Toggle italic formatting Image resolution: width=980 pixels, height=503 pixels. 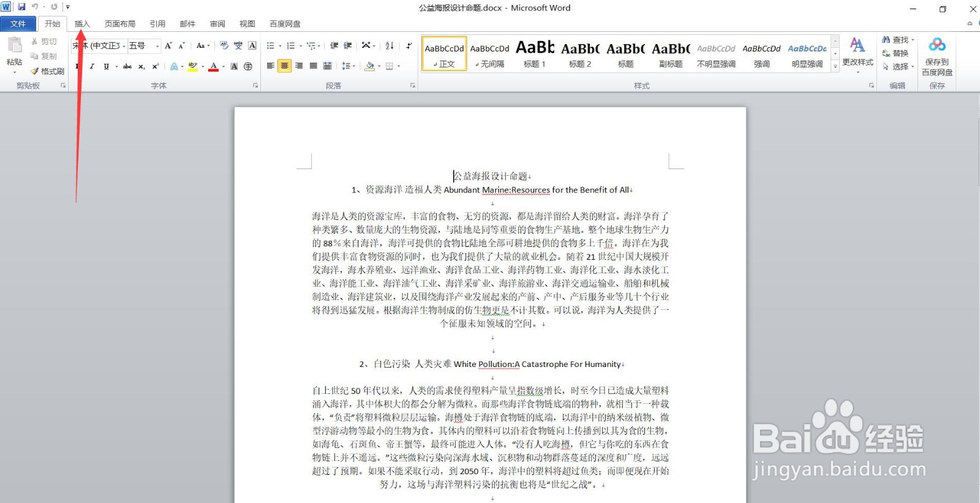tap(92, 66)
